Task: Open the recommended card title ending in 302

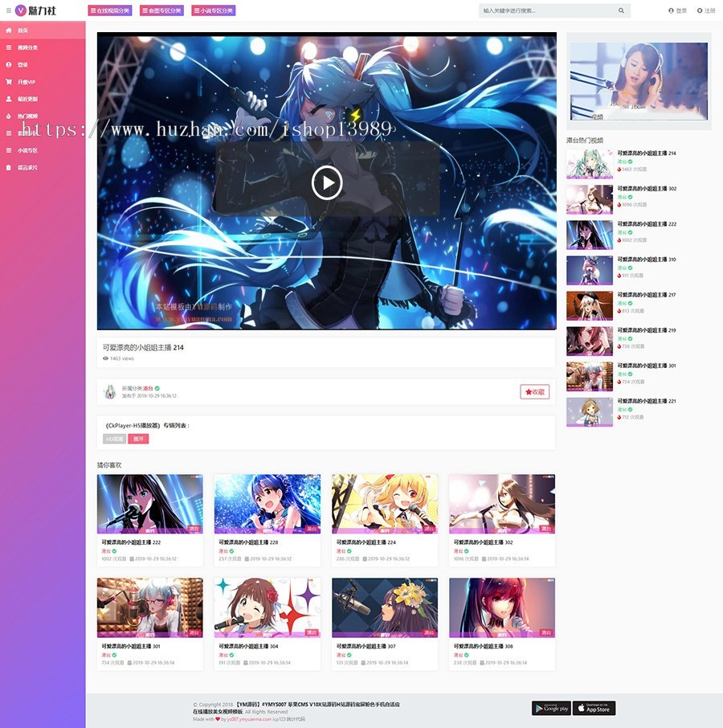Action: point(483,542)
